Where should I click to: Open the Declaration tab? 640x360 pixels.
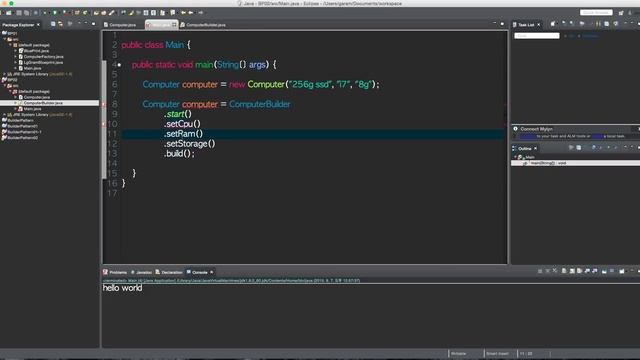point(169,272)
